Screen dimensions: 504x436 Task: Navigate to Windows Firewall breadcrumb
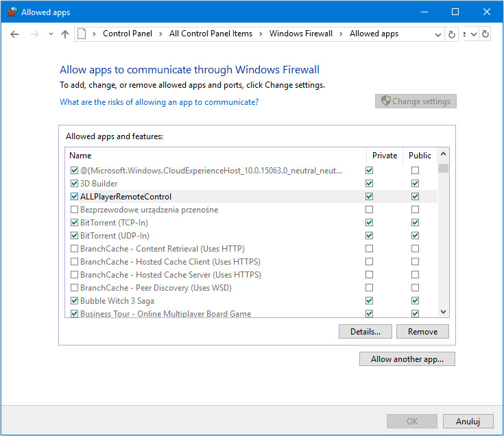[301, 34]
